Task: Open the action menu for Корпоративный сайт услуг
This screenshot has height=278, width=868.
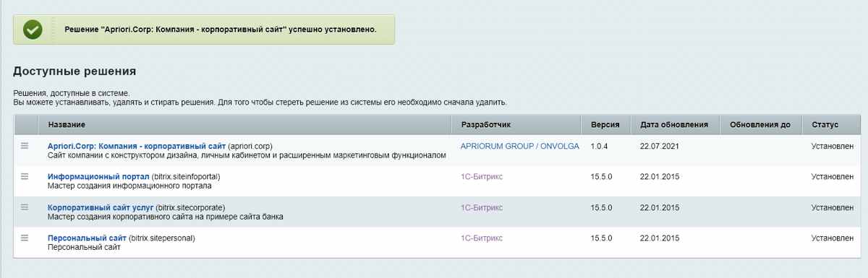Action: click(x=25, y=207)
